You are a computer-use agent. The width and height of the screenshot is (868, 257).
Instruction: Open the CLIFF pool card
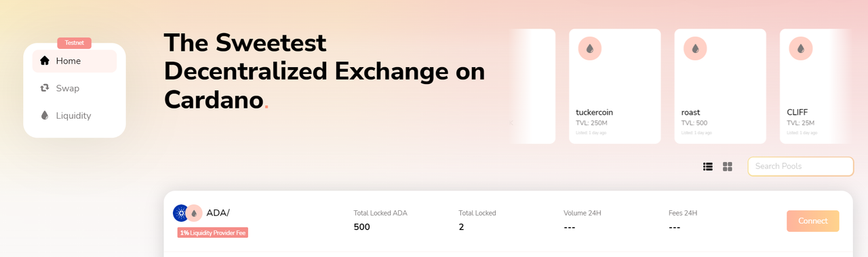tap(815, 86)
